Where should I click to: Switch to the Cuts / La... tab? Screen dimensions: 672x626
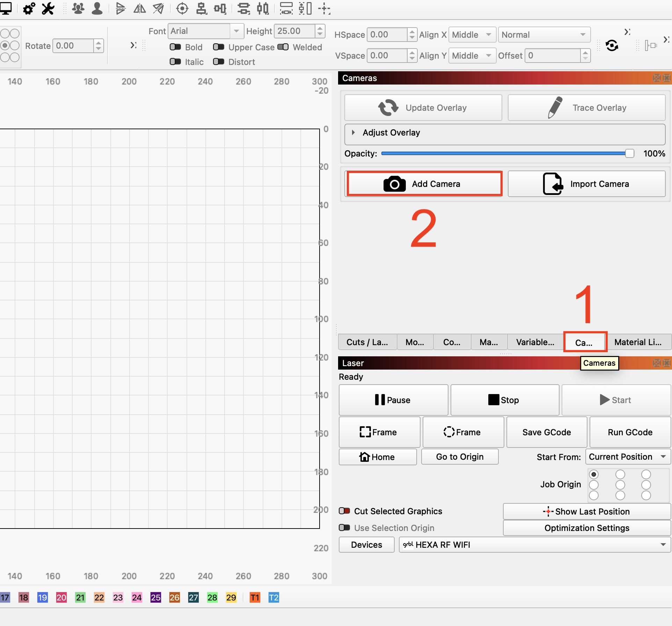367,342
